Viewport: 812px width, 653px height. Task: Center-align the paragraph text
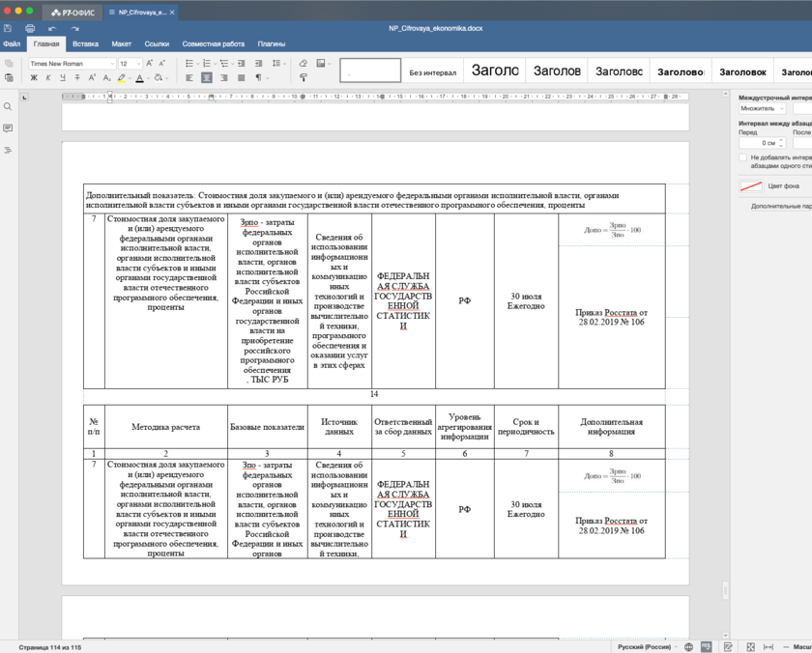point(207,78)
